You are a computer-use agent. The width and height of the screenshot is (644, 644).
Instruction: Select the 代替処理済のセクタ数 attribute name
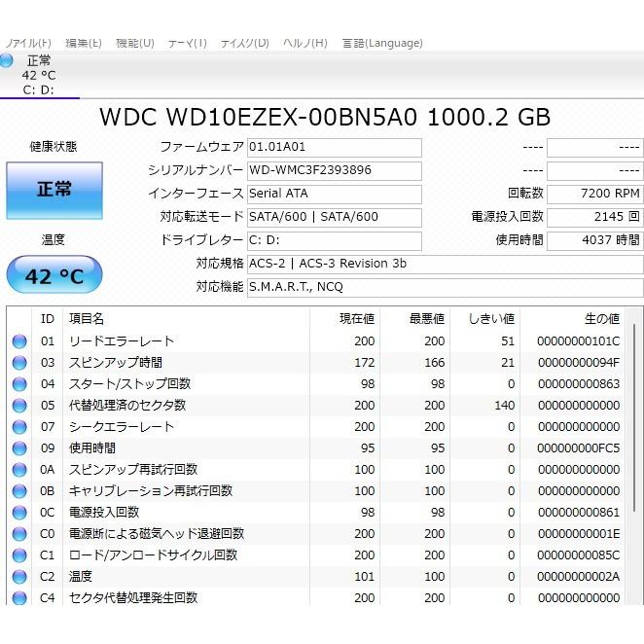(127, 406)
